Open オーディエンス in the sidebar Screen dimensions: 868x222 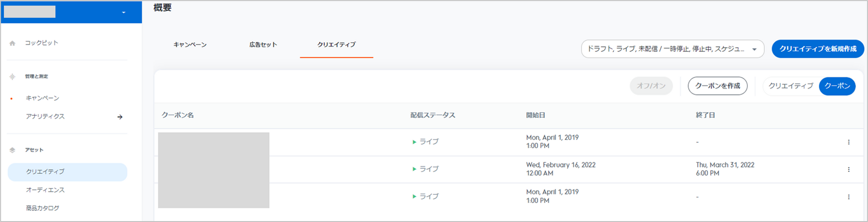pos(45,190)
